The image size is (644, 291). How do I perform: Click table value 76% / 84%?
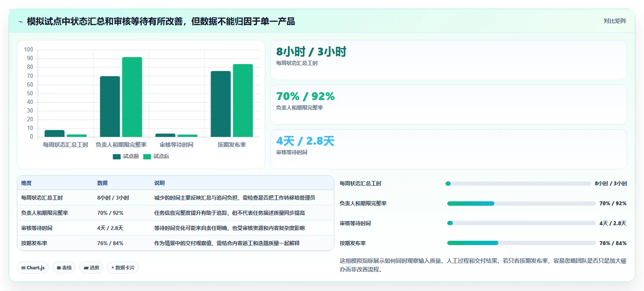pyautogui.click(x=110, y=243)
